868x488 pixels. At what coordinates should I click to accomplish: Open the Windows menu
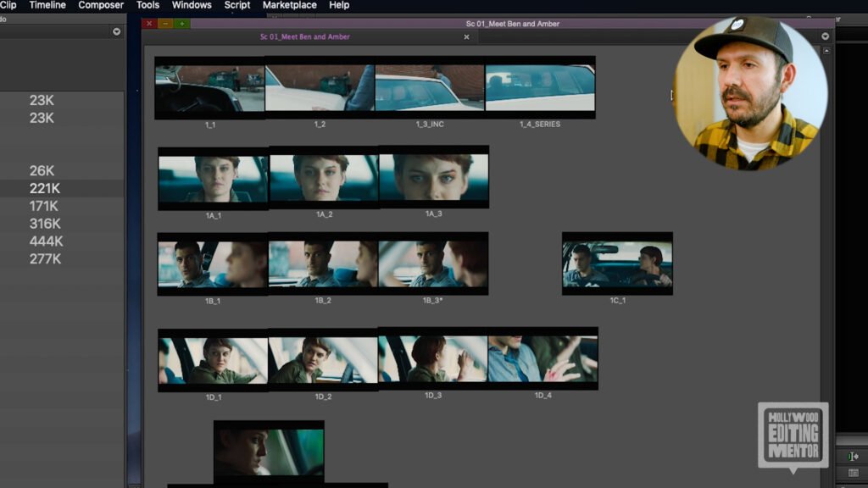(x=192, y=5)
